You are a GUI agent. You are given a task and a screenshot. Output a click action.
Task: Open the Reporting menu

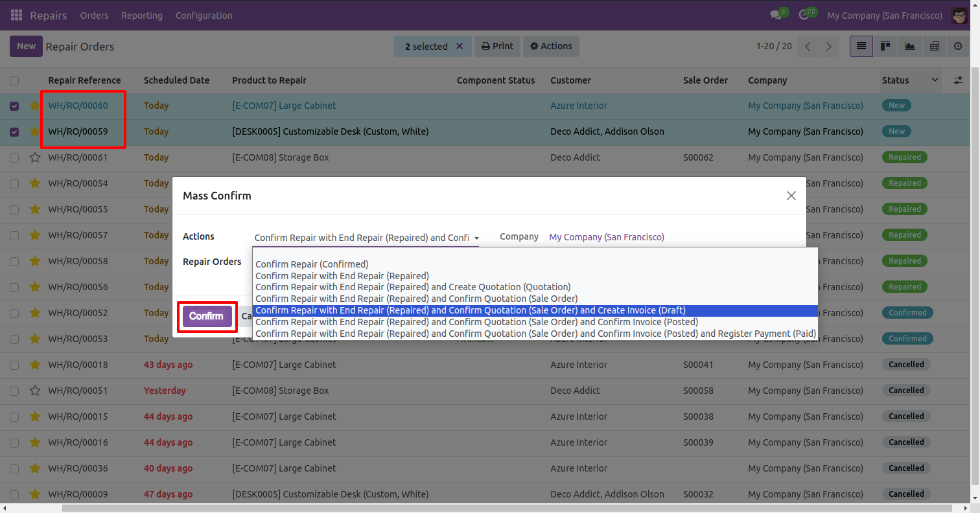click(142, 15)
